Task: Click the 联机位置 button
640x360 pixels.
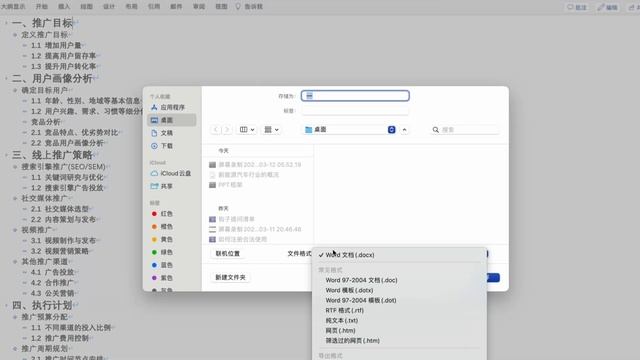Action: (228, 253)
